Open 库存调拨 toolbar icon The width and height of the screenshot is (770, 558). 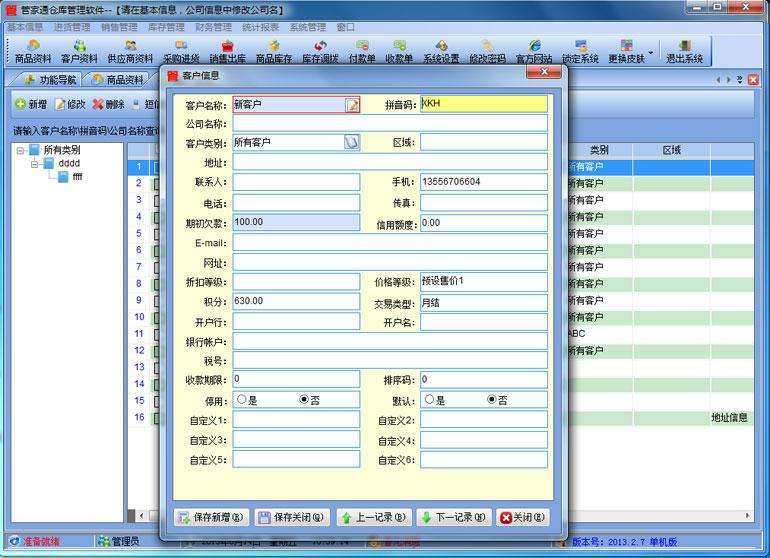(320, 52)
